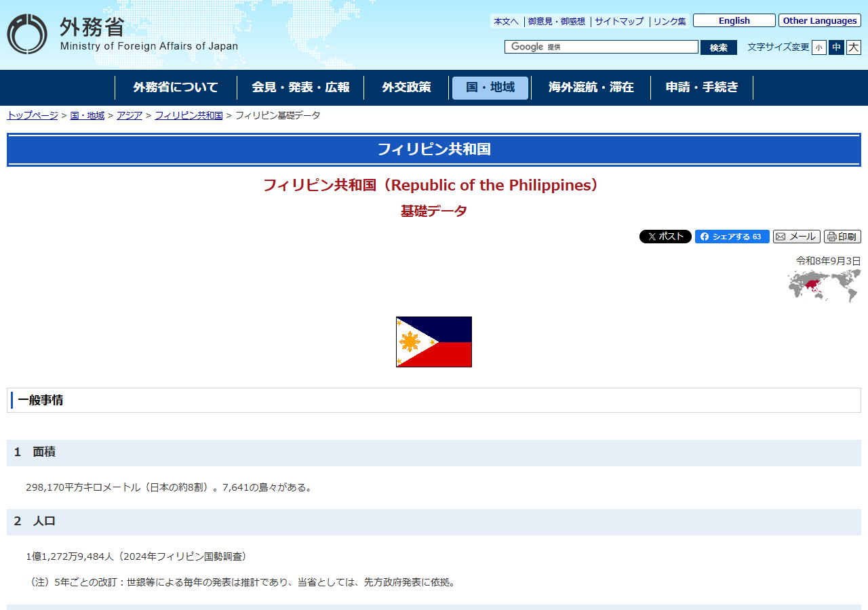Click the X ポスト share button
This screenshot has height=610, width=868.
click(665, 237)
